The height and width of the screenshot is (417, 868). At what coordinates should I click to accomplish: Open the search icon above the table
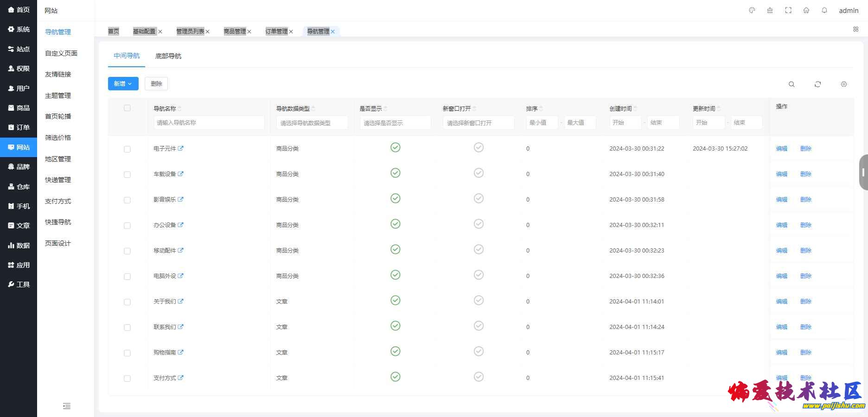pos(791,84)
